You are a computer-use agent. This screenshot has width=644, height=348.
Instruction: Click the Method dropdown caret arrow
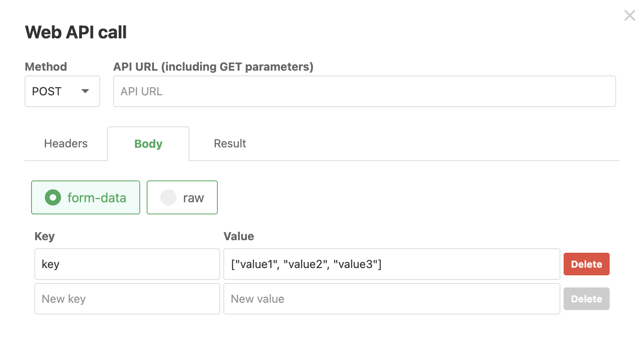pos(85,91)
